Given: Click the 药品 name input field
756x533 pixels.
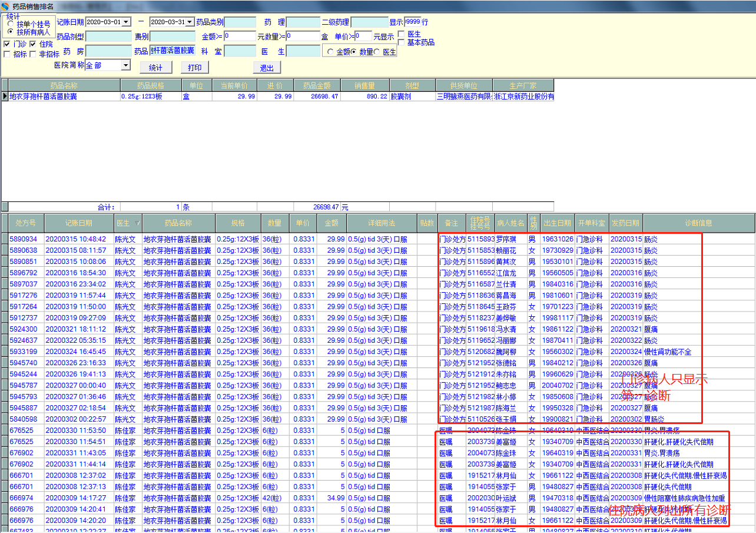Looking at the screenshot, I should coord(173,51).
